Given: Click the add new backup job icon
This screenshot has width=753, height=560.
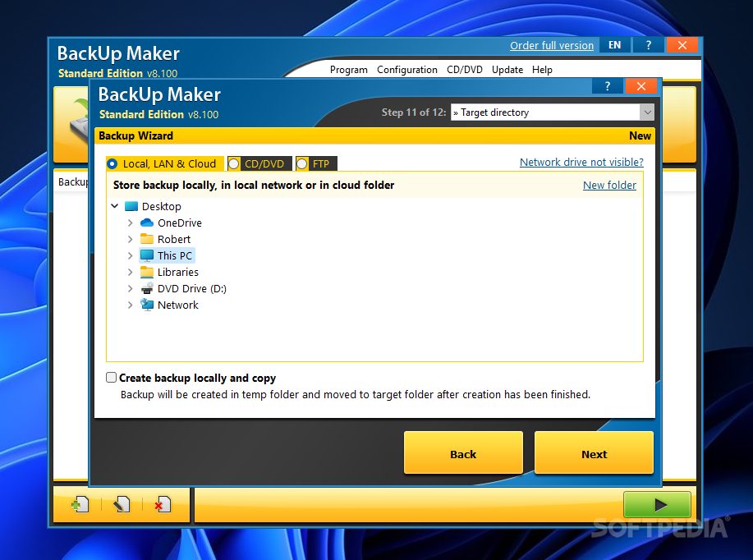Looking at the screenshot, I should pyautogui.click(x=80, y=504).
